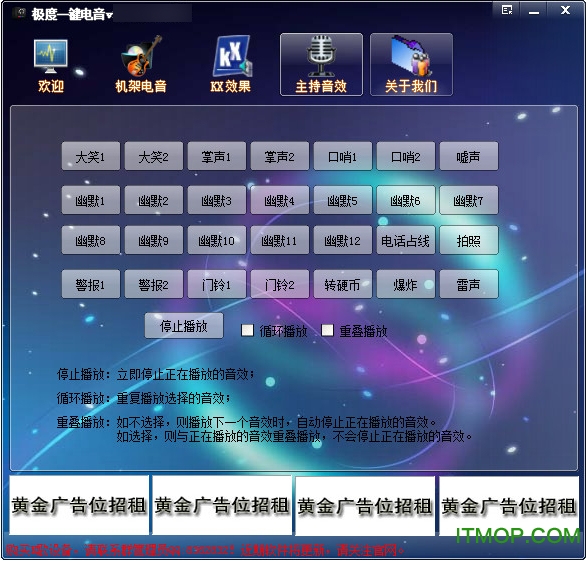
Task: Click the second 黄金广告位招租 ad banner
Action: [x=222, y=505]
